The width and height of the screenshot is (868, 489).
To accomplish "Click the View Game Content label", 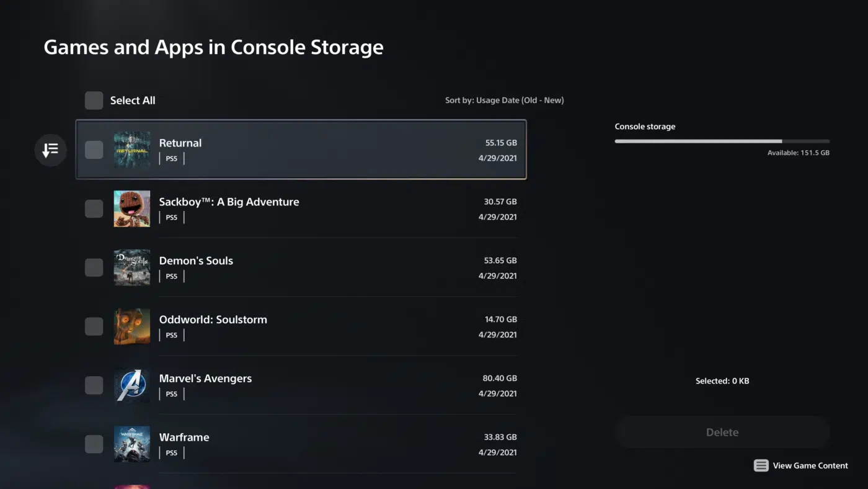I will [810, 465].
